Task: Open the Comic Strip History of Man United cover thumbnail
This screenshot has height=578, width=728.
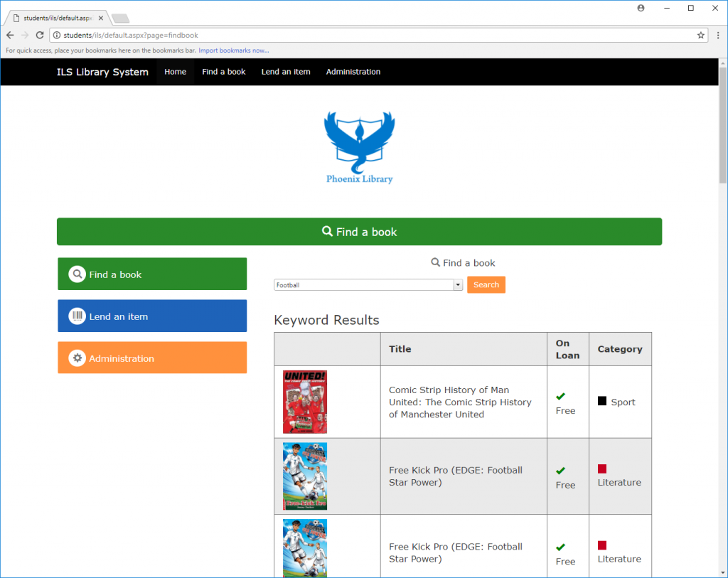Action: pos(305,402)
